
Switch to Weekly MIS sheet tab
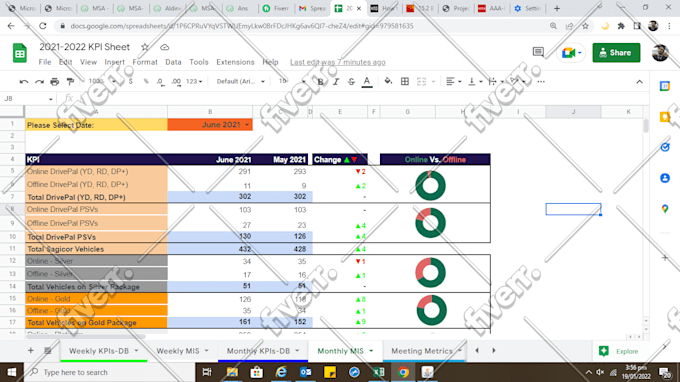pos(178,351)
